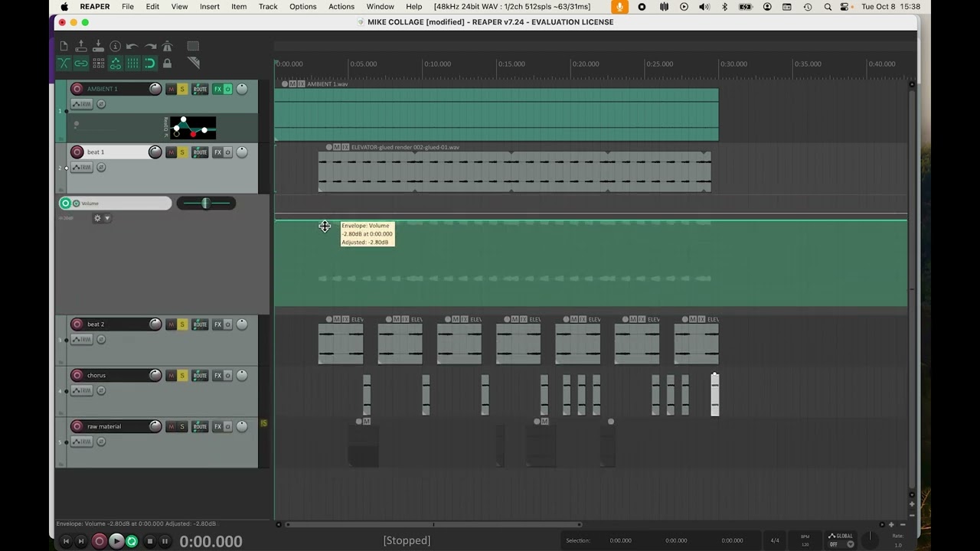Arm raw material track for recording
This screenshot has height=551, width=980.
coord(77,426)
